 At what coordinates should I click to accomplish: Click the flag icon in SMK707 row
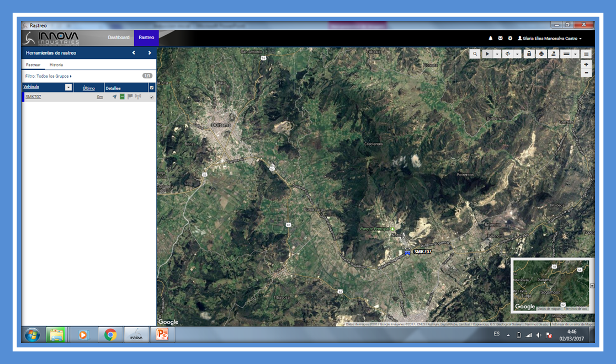[130, 97]
